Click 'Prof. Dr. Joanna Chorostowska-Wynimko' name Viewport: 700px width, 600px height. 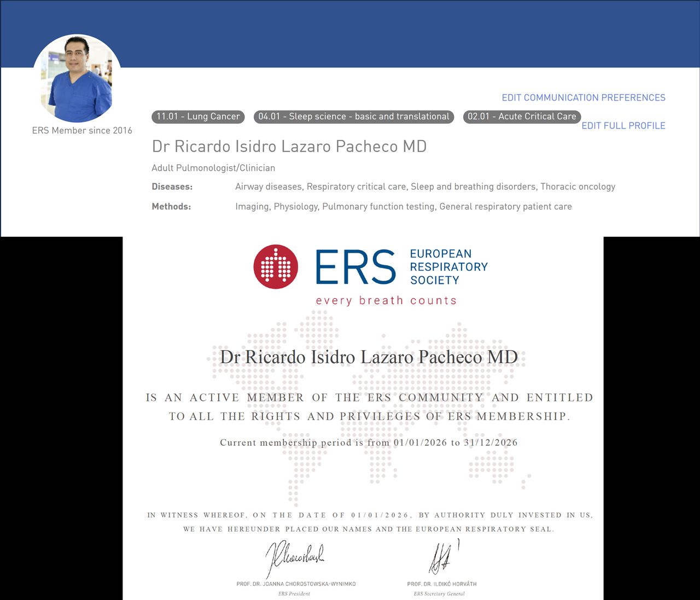(296, 584)
